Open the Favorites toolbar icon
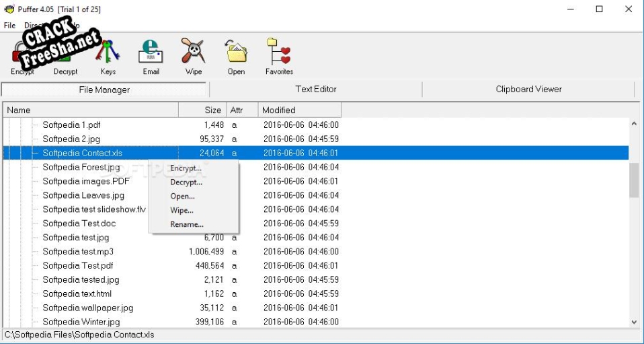 (x=279, y=54)
